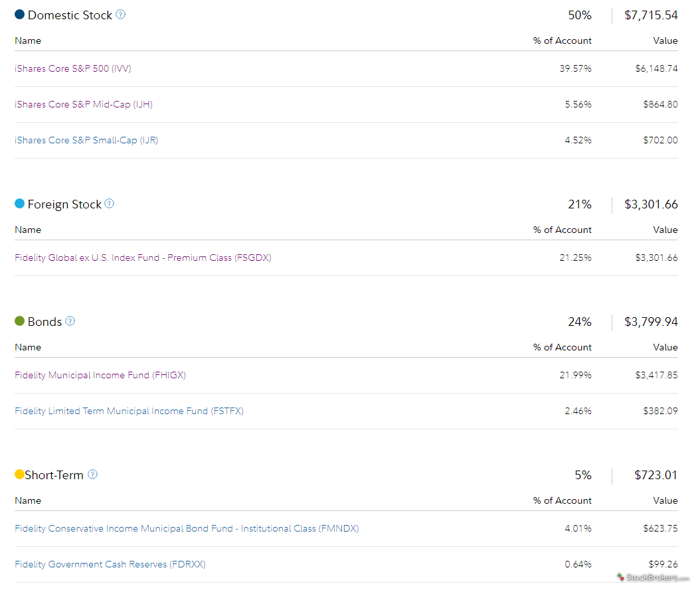
Task: Open iShares Core S&P Small-Cap (IJR) link
Action: 86,140
